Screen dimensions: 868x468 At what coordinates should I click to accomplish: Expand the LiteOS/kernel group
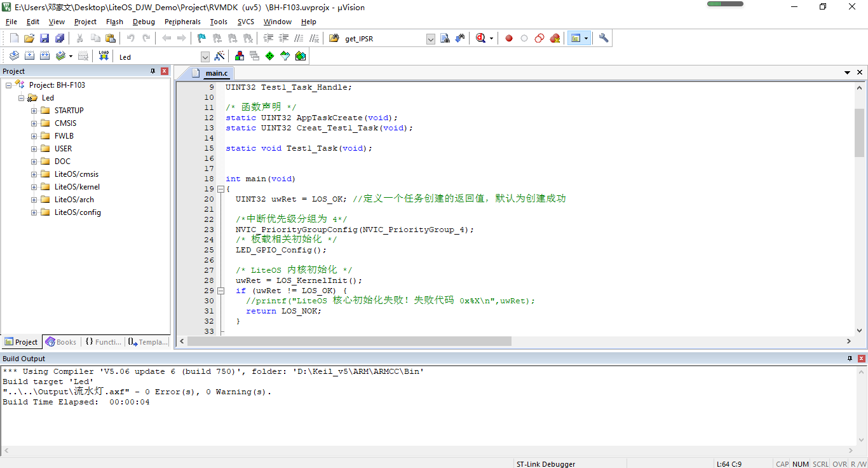point(34,187)
